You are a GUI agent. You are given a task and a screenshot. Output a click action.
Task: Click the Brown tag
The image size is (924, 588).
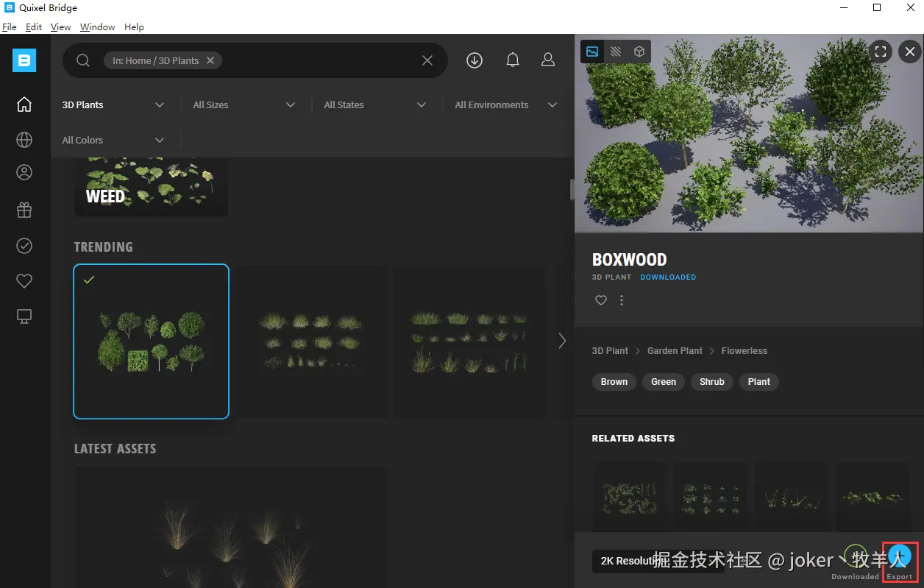pos(614,382)
